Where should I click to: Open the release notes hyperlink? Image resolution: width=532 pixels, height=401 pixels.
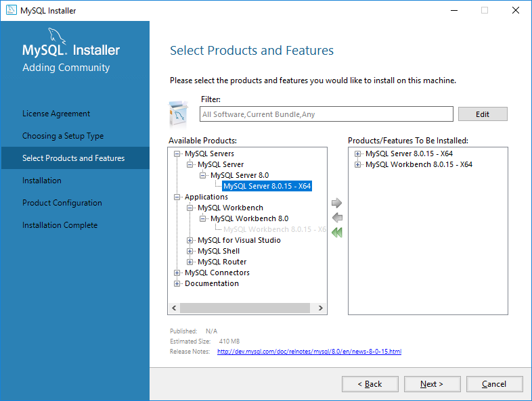(309, 352)
